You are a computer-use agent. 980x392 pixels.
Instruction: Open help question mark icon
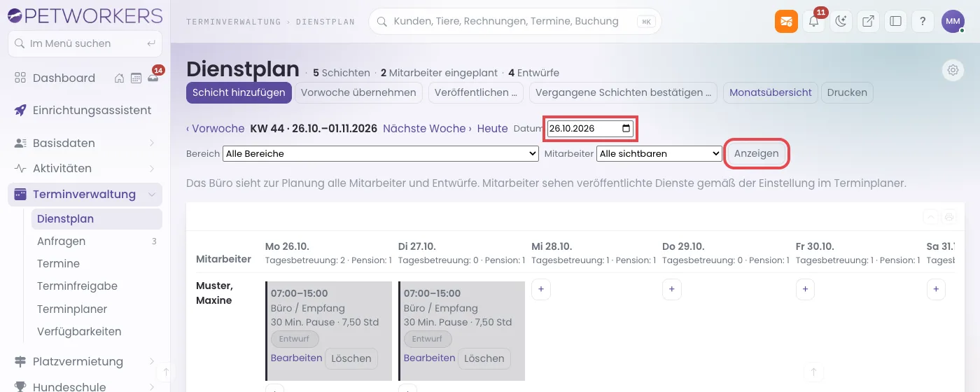click(x=923, y=21)
